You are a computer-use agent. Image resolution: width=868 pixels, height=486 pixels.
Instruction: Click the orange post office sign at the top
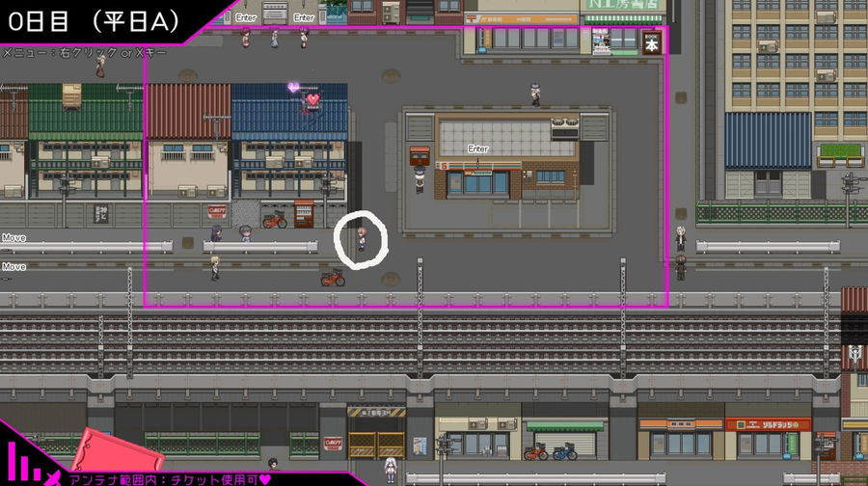[520, 19]
